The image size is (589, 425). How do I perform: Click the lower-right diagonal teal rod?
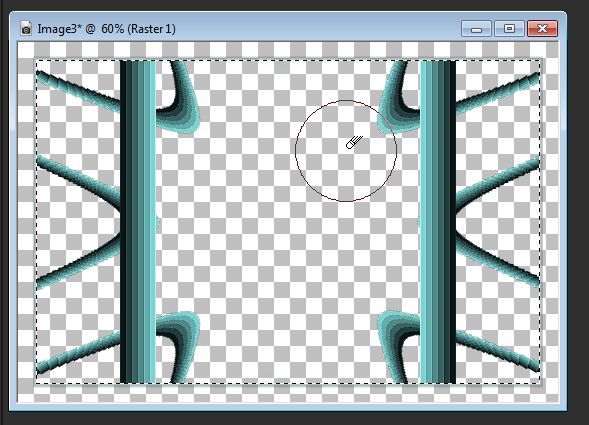coord(498,351)
